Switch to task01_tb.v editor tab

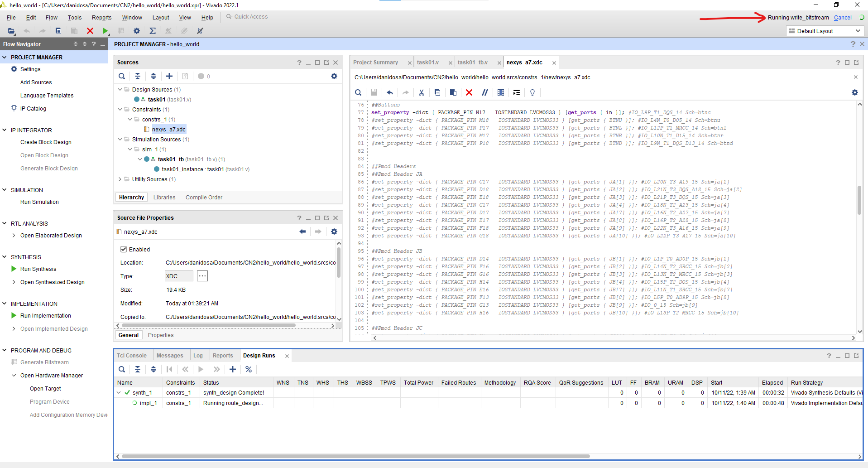point(472,63)
